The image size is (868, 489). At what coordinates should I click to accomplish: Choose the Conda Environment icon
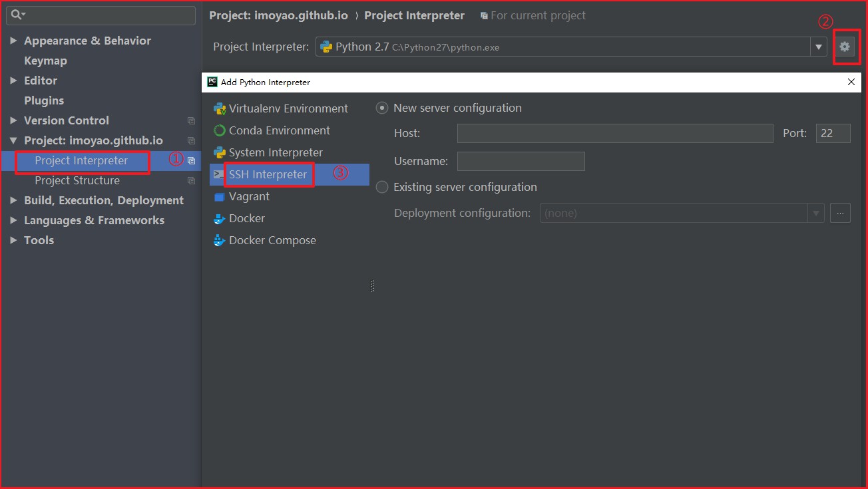coord(219,131)
